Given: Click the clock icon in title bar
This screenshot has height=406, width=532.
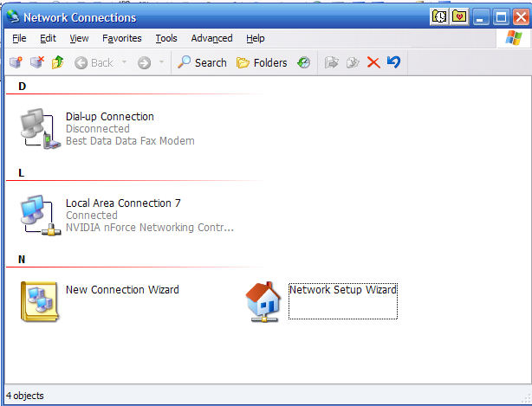Looking at the screenshot, I should (439, 16).
